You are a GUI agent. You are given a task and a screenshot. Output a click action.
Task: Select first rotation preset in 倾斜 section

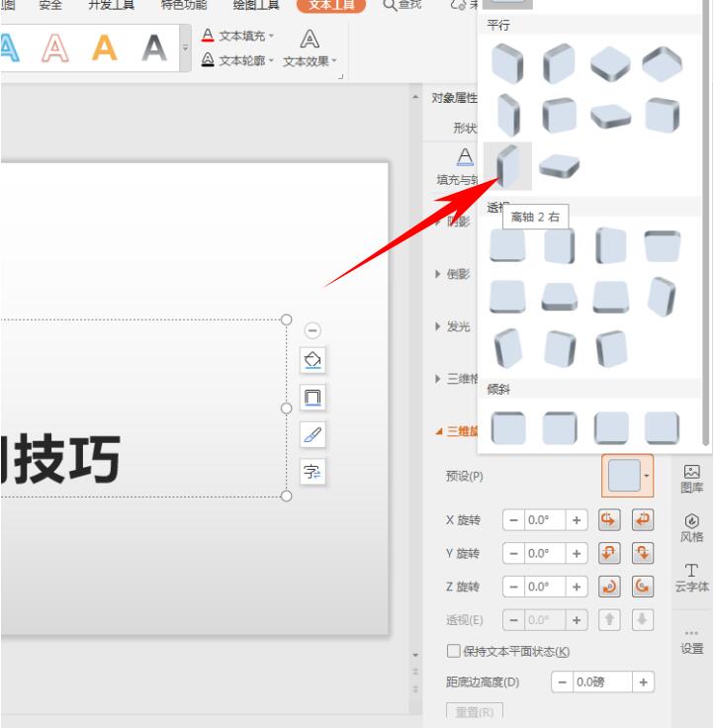coord(508,427)
